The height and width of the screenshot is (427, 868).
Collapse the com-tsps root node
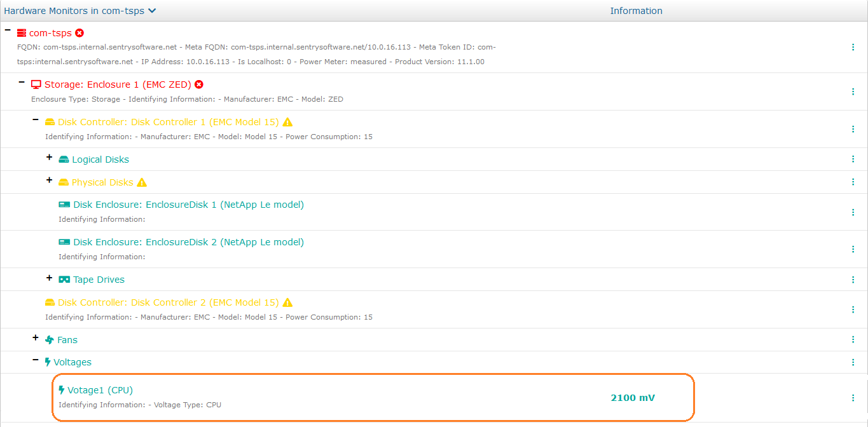tap(8, 30)
